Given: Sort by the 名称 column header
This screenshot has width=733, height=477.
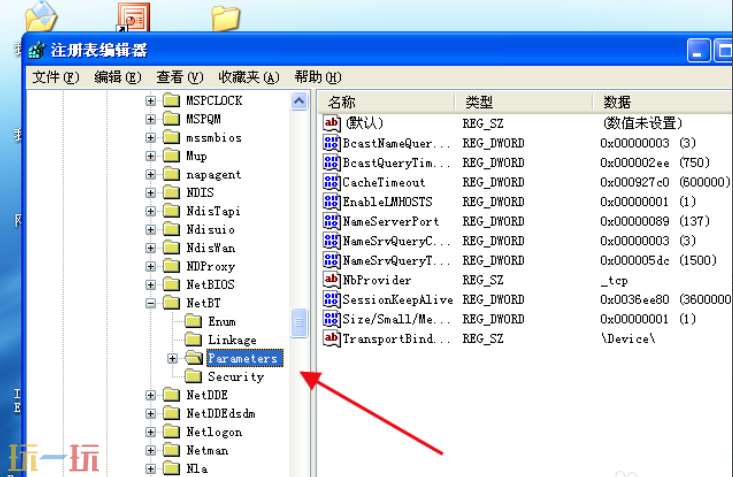Looking at the screenshot, I should tap(387, 102).
